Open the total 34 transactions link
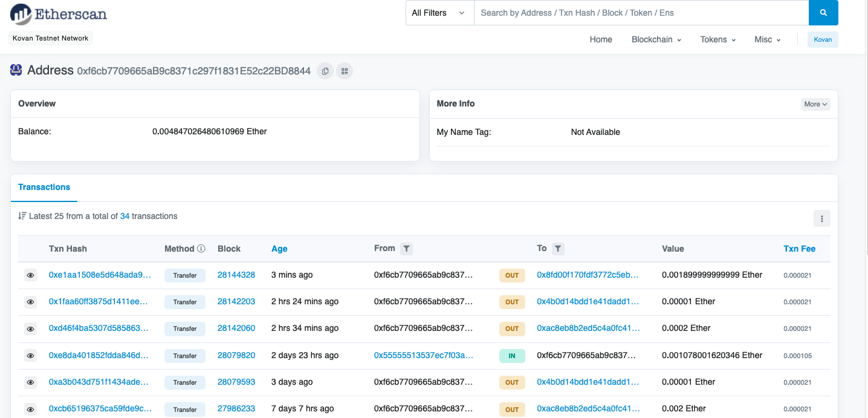The width and height of the screenshot is (868, 418). click(x=125, y=216)
